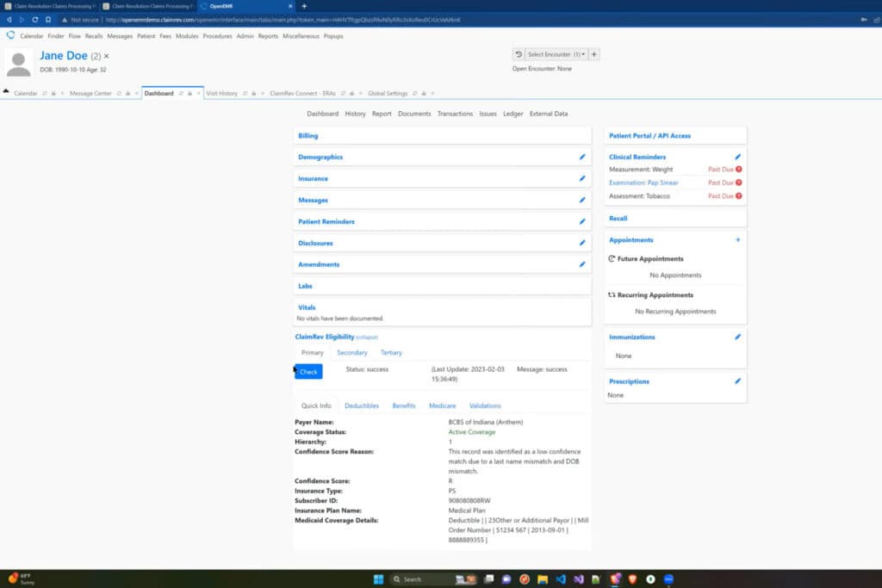Select the Secondary insurance tab
This screenshot has height=588, width=882.
(351, 352)
